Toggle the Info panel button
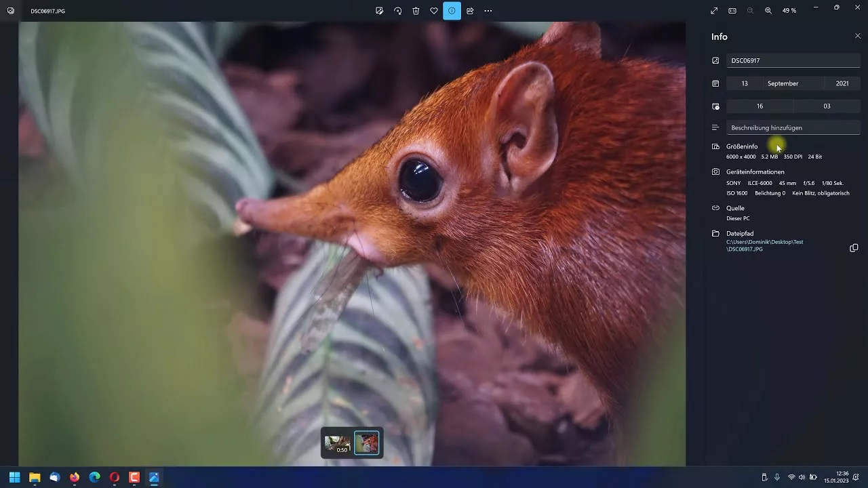This screenshot has width=868, height=488. coord(452,11)
